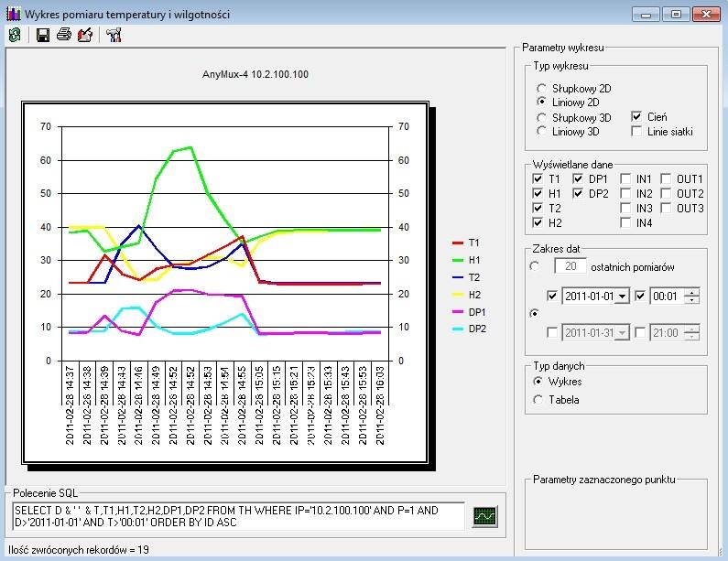
Task: Enable Linie siatki grid lines
Action: (x=636, y=131)
